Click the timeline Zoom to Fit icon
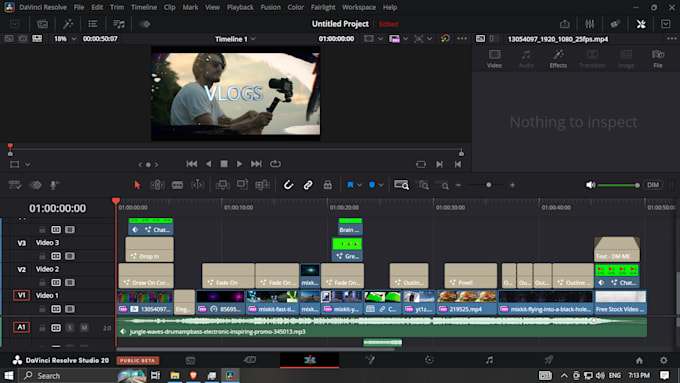 click(x=401, y=185)
